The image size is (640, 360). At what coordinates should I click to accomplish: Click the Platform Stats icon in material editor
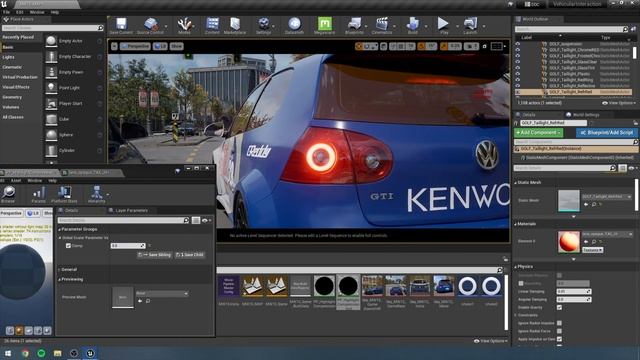point(64,194)
